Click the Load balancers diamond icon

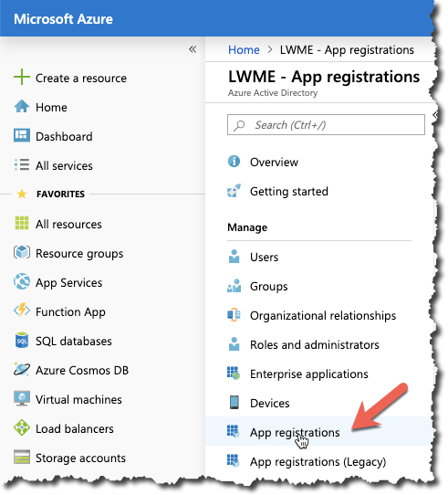pos(22,427)
